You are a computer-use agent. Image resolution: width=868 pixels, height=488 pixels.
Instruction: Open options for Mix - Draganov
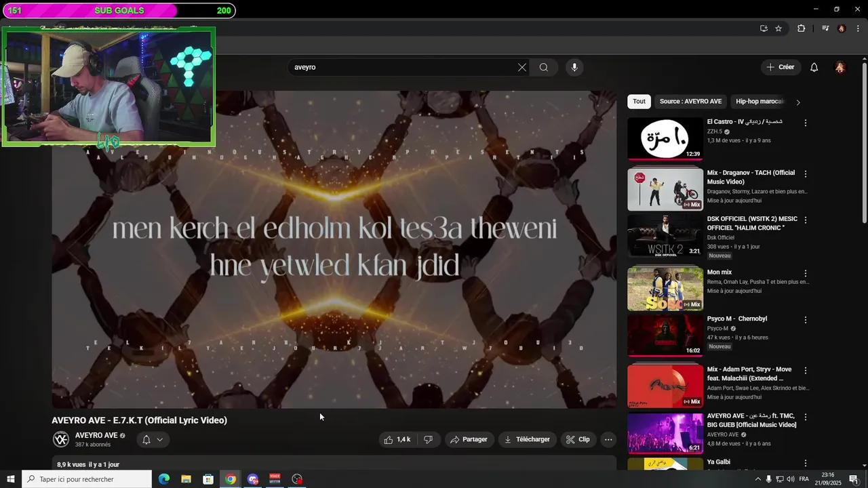point(806,174)
